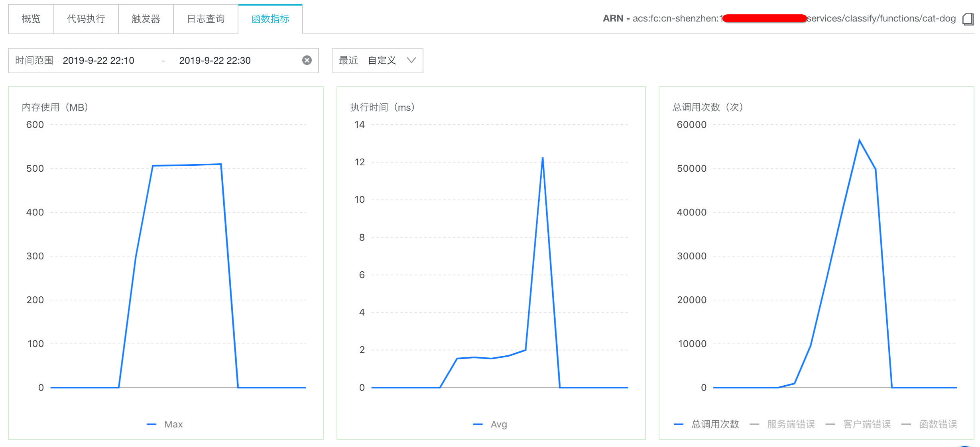This screenshot has width=980, height=447.
Task: Go to the 触发器 tab
Action: coord(146,19)
